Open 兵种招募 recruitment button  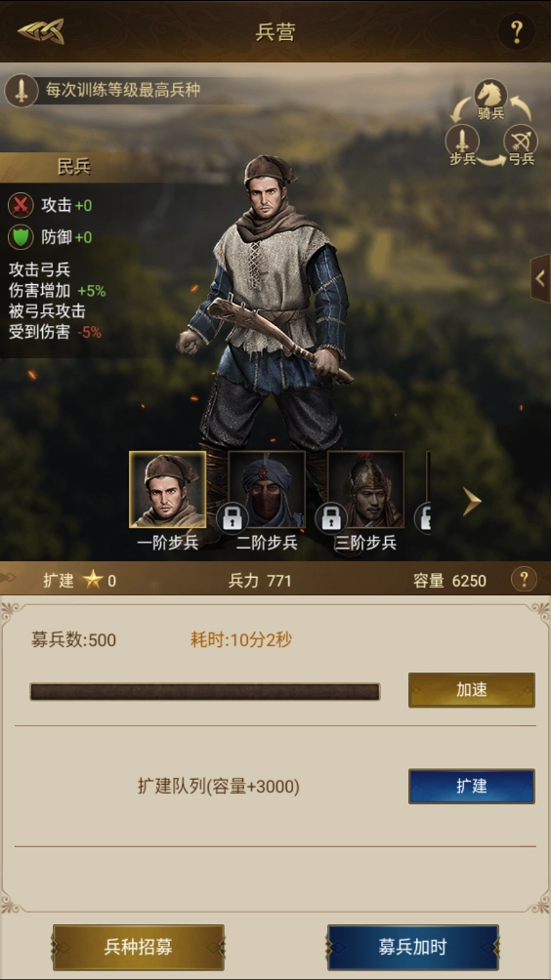pyautogui.click(x=138, y=948)
